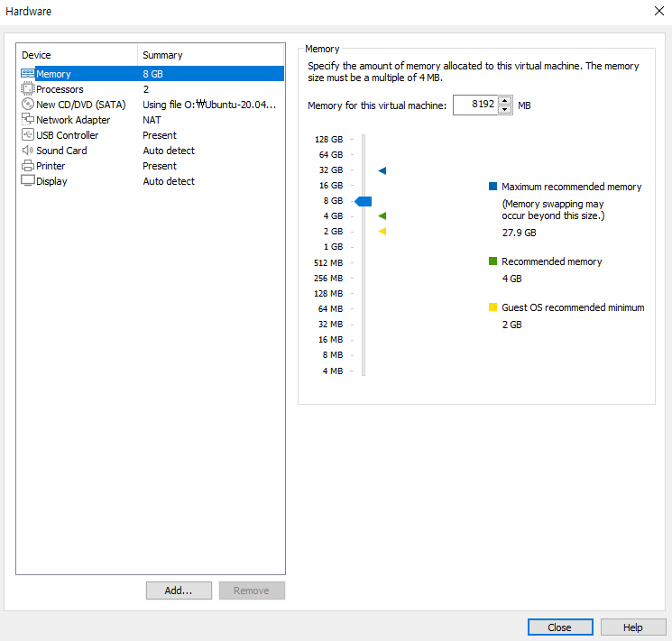Click the Sound Card speaker icon
Screen dimensions: 672x641
28,150
